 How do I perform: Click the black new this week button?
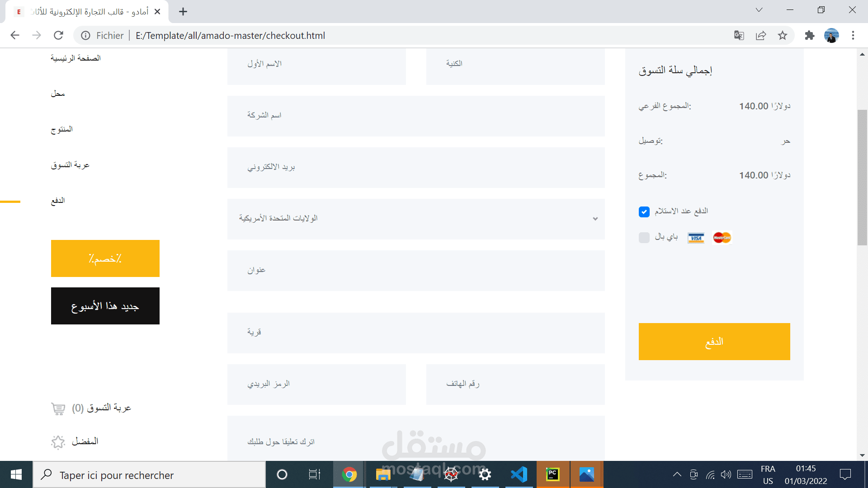coord(105,306)
